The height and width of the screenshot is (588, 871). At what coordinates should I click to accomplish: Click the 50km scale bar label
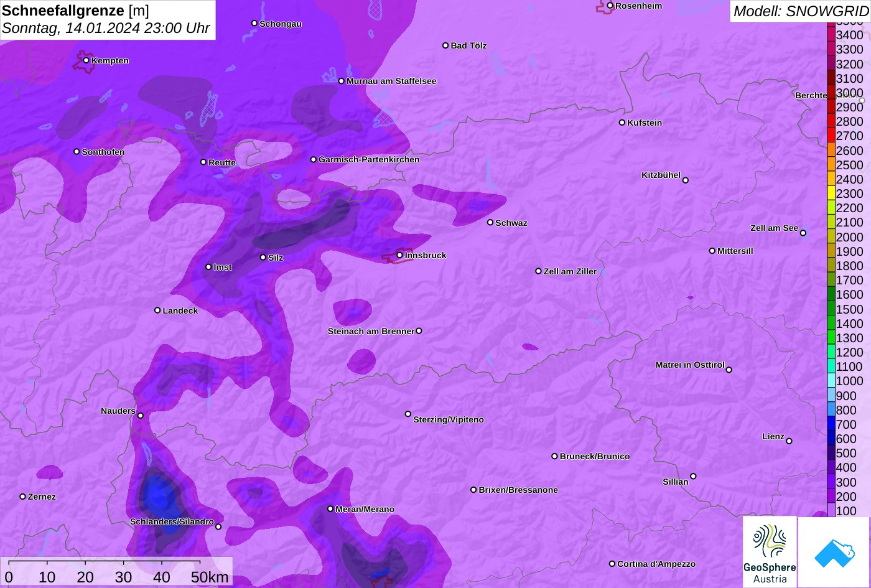tap(210, 577)
